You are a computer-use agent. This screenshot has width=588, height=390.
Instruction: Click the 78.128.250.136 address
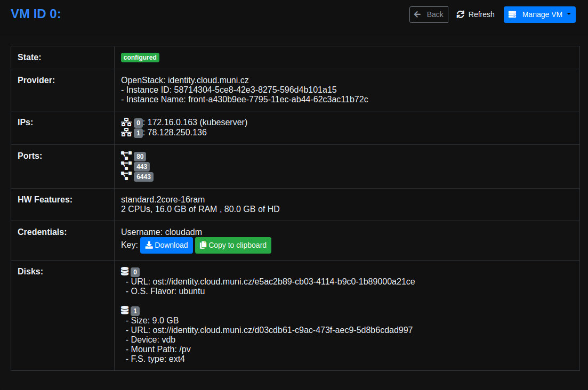point(177,133)
